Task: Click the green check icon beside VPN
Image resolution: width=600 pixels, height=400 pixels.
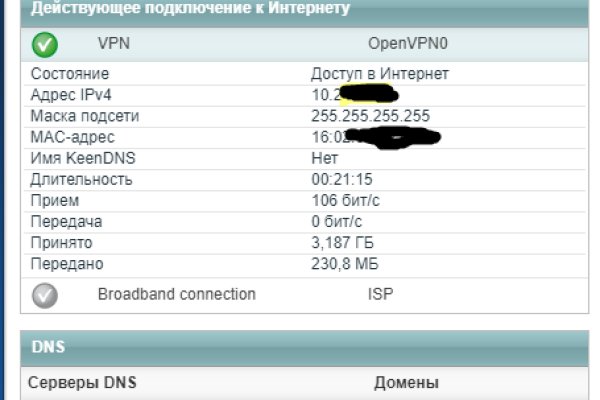Action: coord(46,45)
